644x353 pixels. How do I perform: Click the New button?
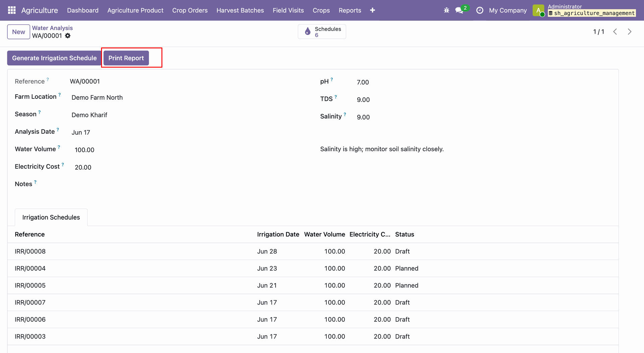coord(18,32)
